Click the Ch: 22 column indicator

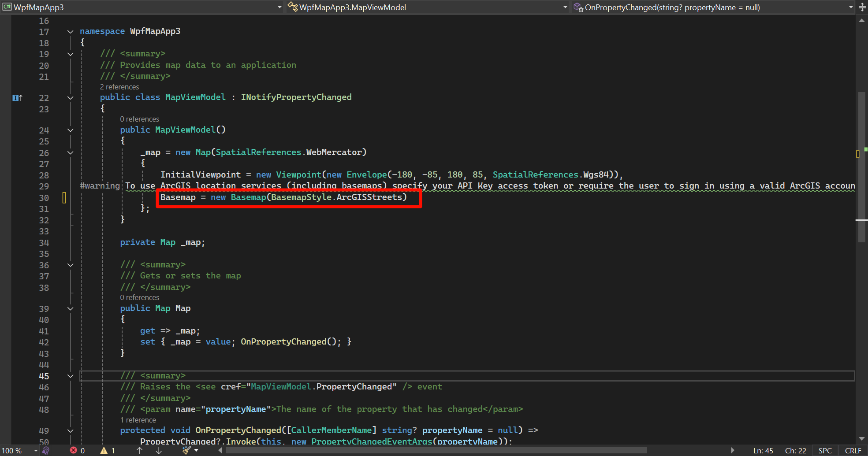point(795,451)
